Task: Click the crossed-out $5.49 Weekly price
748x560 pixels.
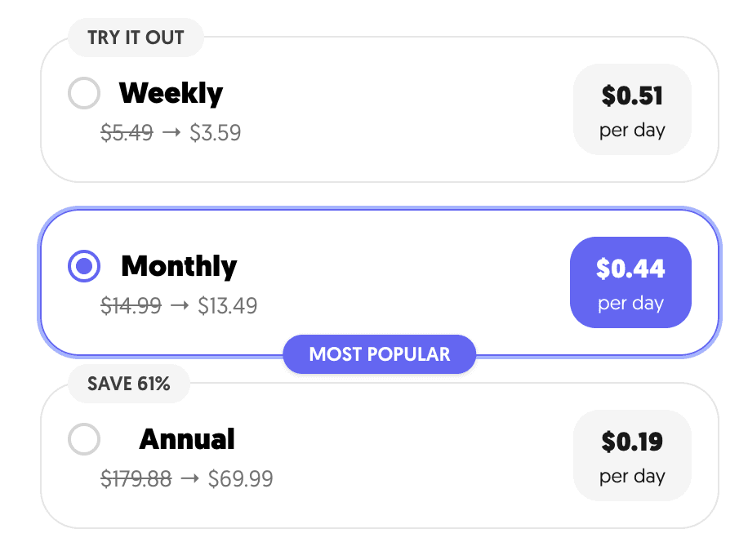Action: click(x=127, y=133)
